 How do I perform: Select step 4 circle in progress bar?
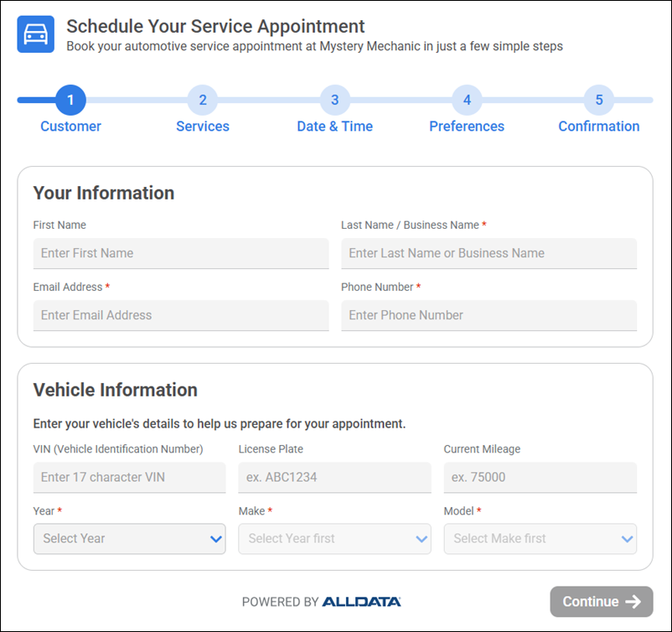tap(467, 100)
